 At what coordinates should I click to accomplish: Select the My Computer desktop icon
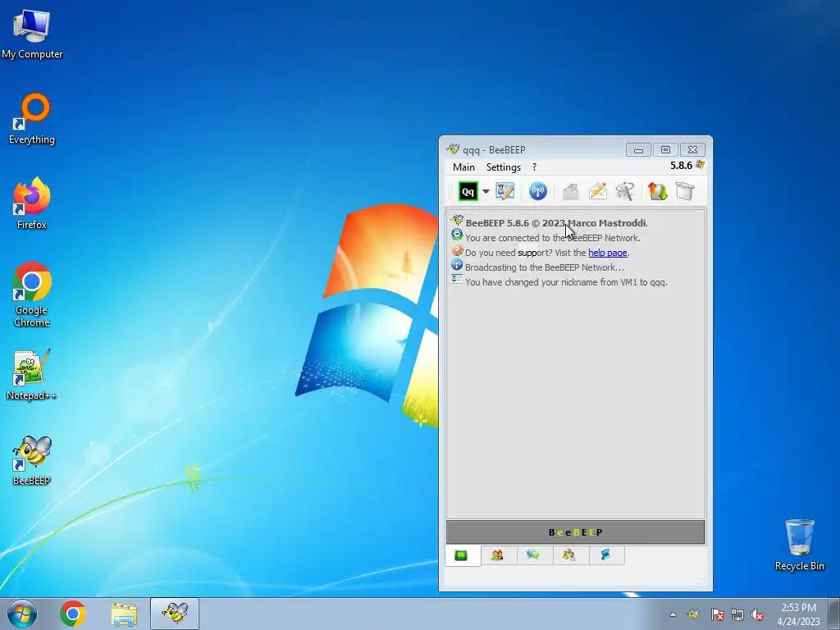point(32,34)
